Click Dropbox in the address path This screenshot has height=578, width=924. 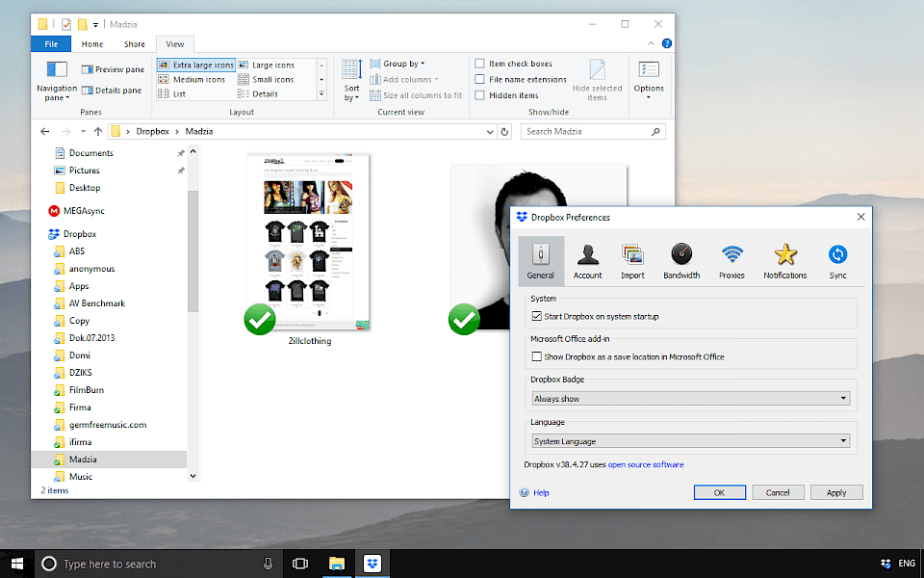153,132
